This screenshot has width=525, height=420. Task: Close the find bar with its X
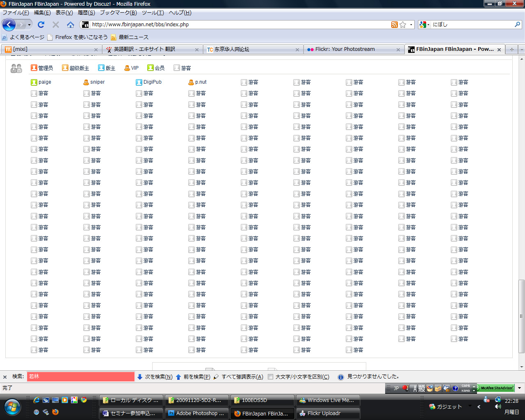[x=5, y=377]
